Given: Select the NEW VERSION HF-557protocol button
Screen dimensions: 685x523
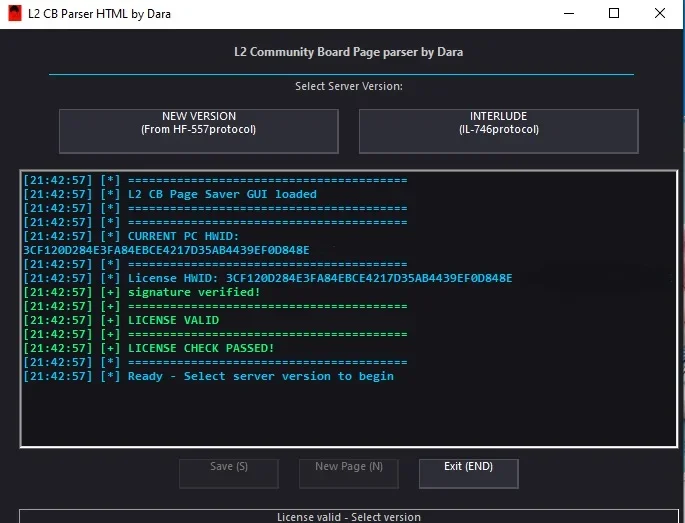Looking at the screenshot, I should pyautogui.click(x=199, y=131).
